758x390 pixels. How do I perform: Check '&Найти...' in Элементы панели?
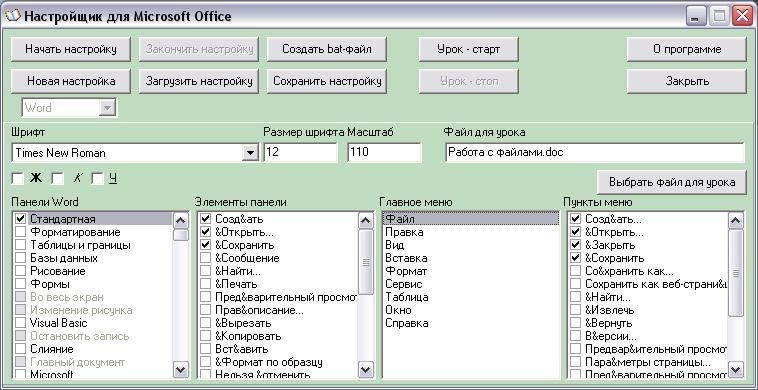[x=205, y=271]
